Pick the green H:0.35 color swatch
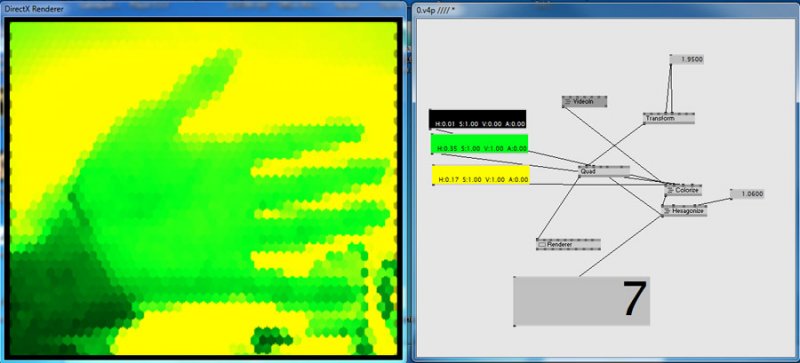This screenshot has width=800, height=363. (480, 143)
